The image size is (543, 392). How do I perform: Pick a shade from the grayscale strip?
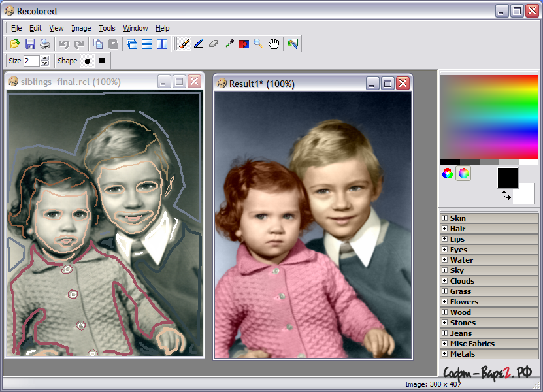point(489,162)
